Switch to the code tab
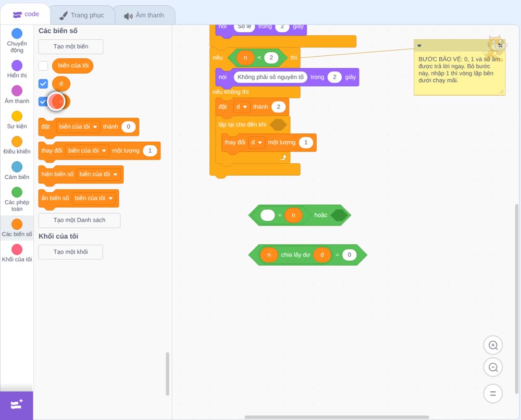 (x=26, y=14)
